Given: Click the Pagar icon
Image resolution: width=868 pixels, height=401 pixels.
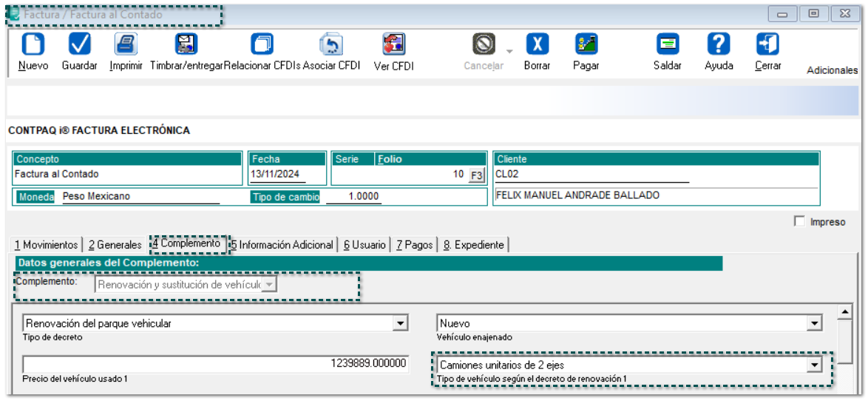Looking at the screenshot, I should click(x=586, y=45).
